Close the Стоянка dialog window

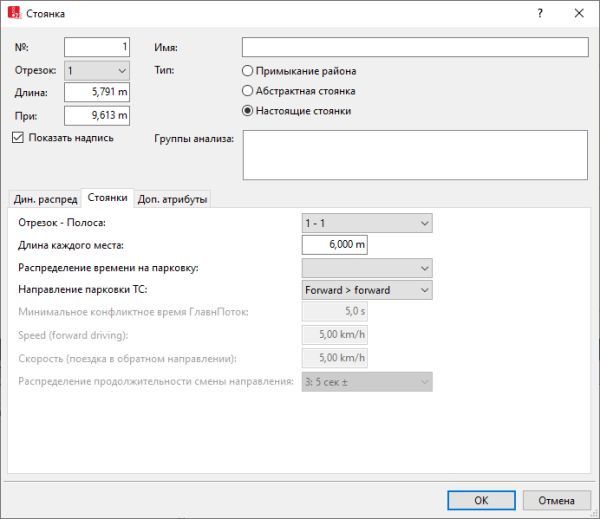(x=580, y=14)
